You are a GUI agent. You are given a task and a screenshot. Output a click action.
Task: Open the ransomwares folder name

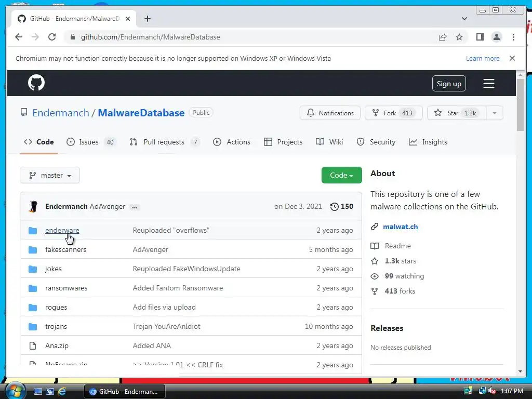(66, 288)
